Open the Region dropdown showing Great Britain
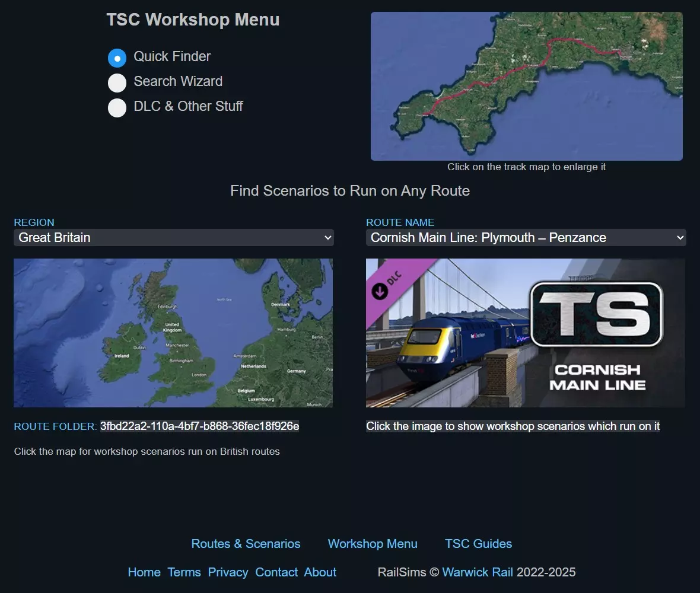 tap(174, 237)
